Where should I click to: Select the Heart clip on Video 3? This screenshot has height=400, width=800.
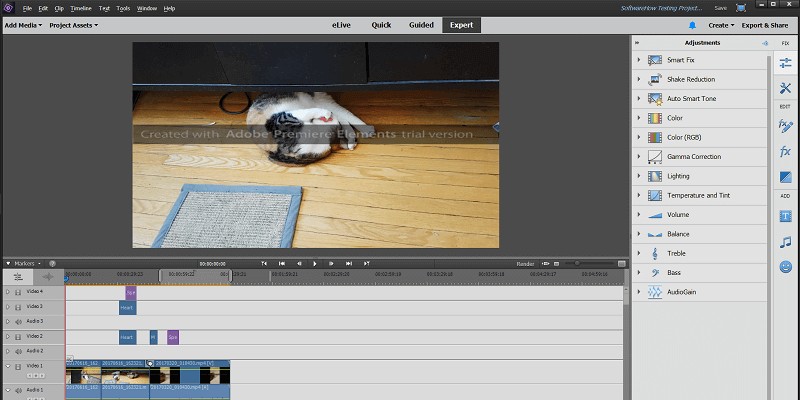(128, 308)
